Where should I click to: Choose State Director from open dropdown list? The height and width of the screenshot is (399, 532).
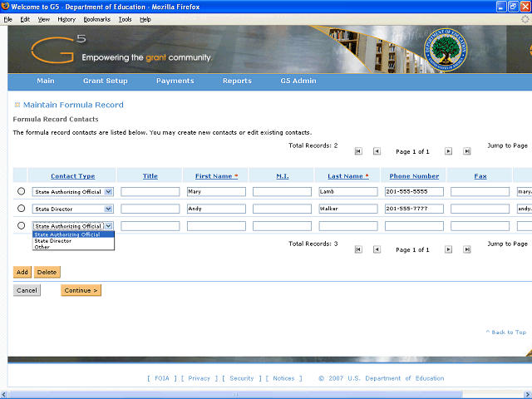73,241
